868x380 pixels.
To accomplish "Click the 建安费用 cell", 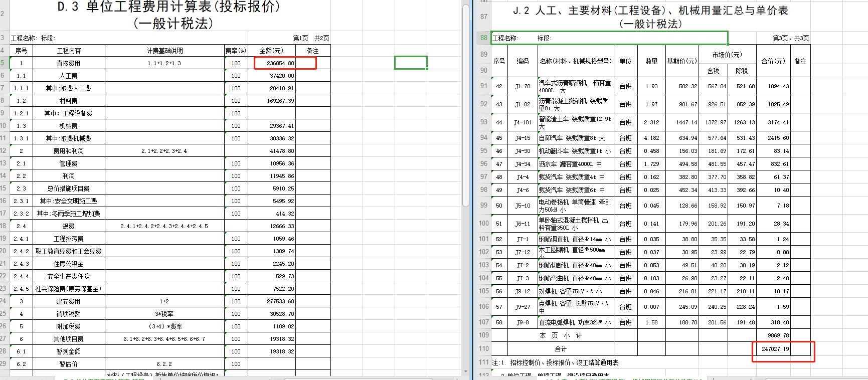I will [69, 301].
